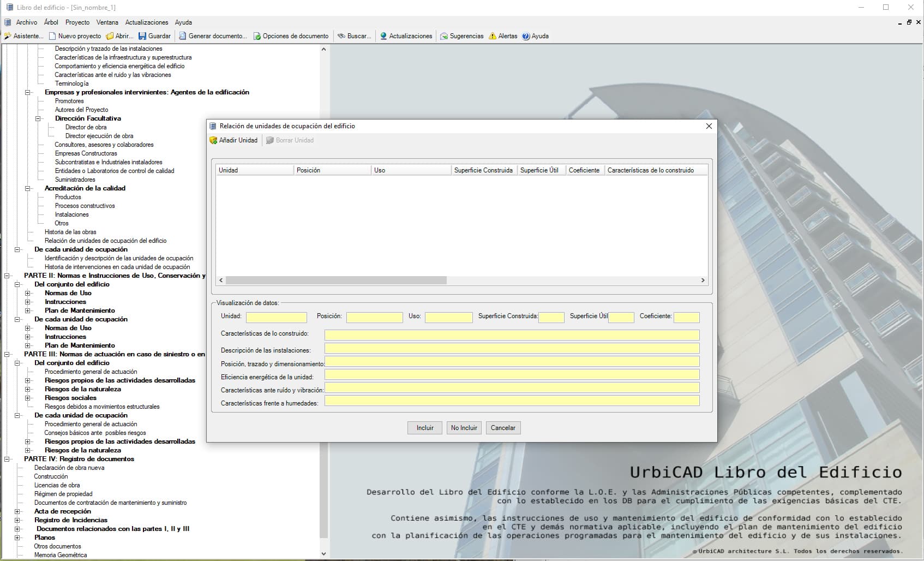Click the Uso input field
The width and height of the screenshot is (924, 561).
[449, 318]
